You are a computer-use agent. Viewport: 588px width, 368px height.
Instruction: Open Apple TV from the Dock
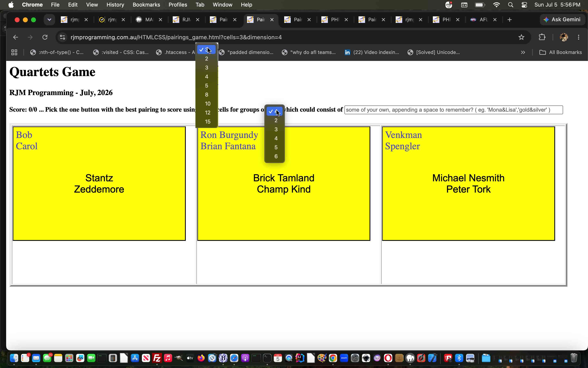tap(190, 358)
